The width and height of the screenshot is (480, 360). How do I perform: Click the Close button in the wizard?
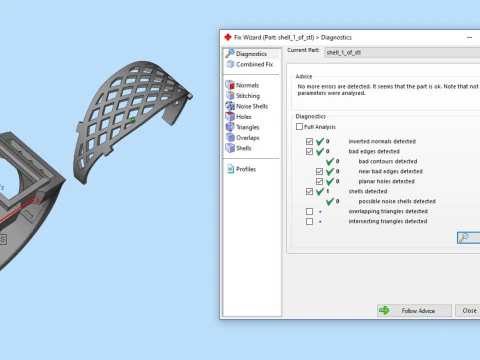(468, 311)
